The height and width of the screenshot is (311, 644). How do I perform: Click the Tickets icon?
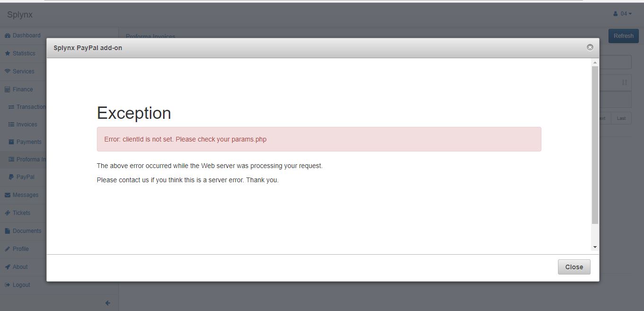tap(8, 213)
